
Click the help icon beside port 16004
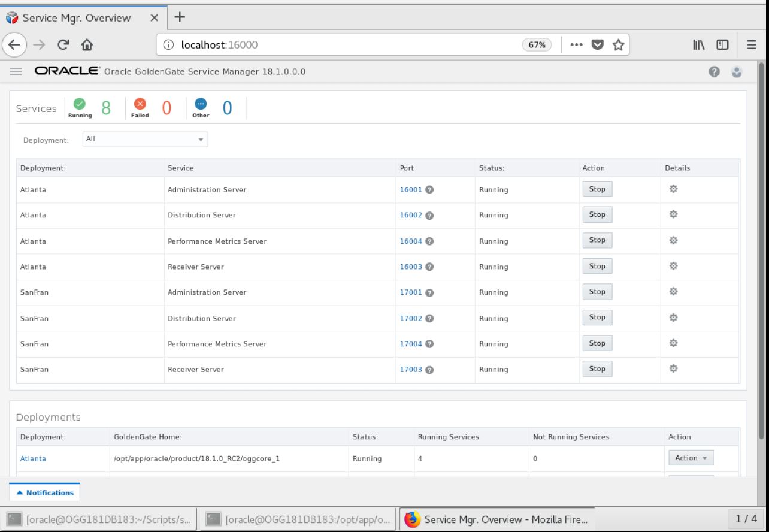(x=429, y=241)
